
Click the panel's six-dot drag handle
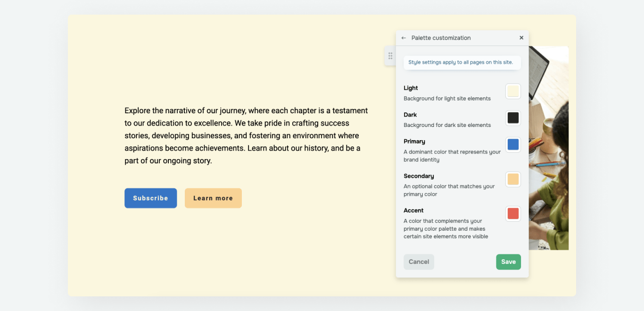pyautogui.click(x=390, y=56)
